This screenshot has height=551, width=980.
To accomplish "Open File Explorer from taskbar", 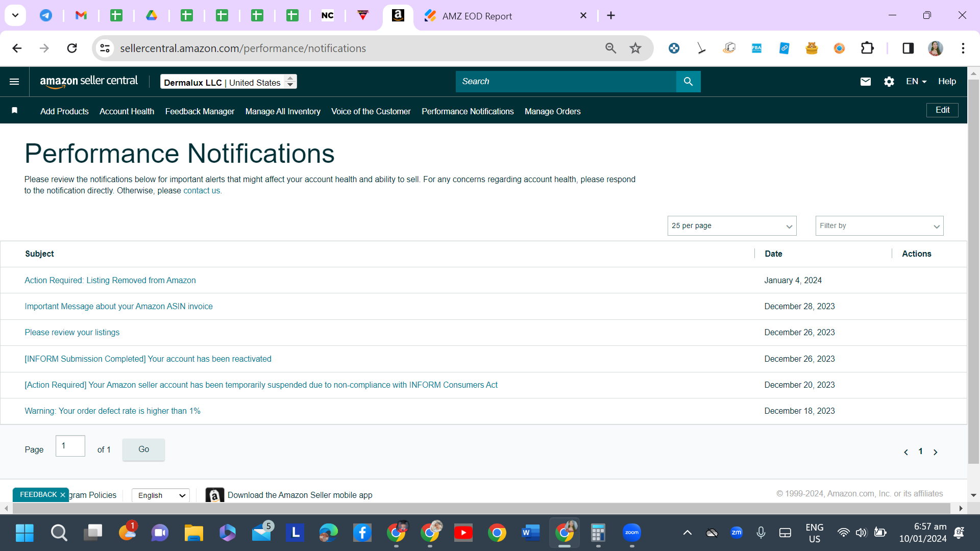I will (194, 533).
